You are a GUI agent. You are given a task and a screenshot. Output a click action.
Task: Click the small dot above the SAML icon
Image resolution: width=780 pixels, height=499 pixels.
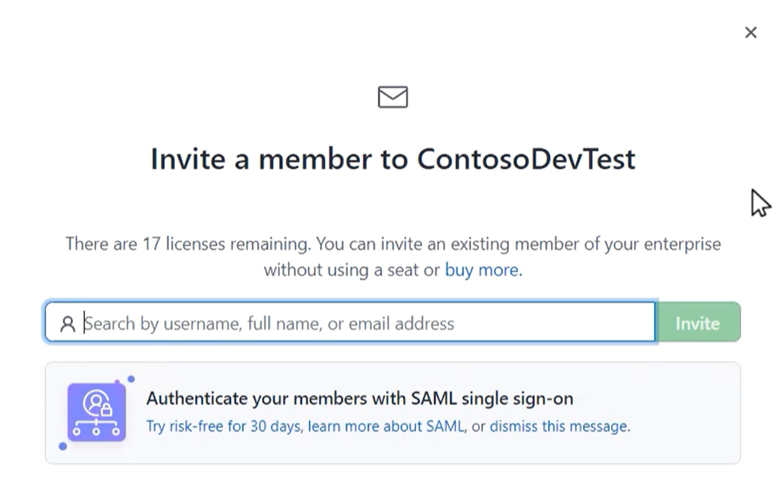click(131, 380)
